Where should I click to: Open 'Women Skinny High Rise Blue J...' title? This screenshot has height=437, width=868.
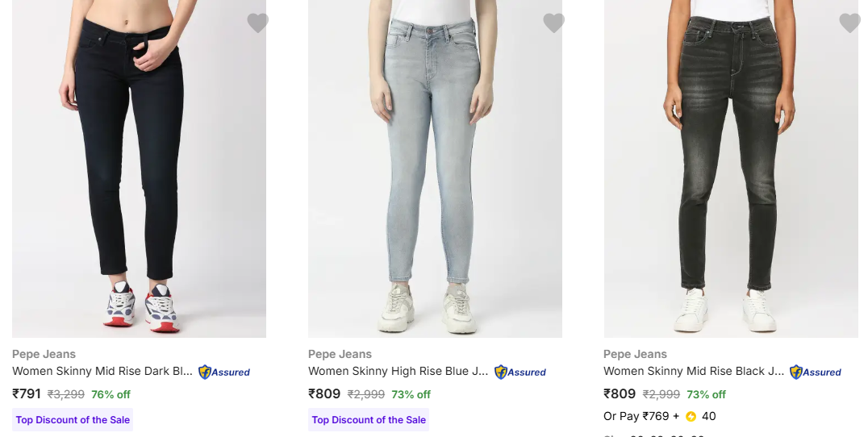coord(398,372)
